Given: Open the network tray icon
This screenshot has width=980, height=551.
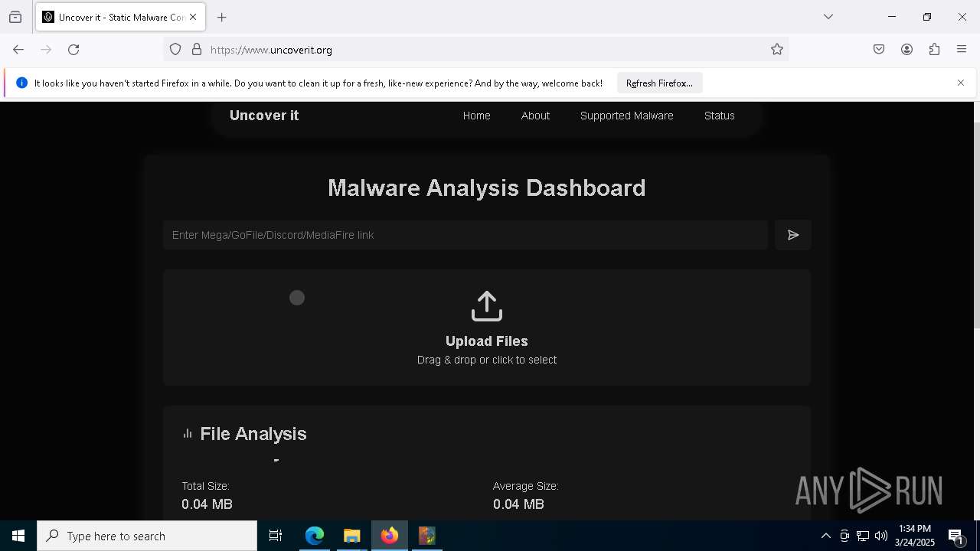Looking at the screenshot, I should point(863,536).
